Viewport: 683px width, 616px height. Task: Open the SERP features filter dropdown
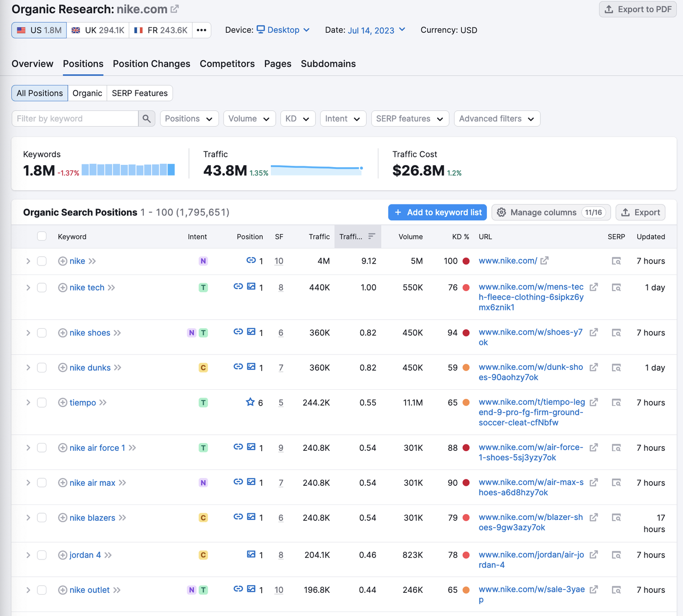tap(410, 118)
